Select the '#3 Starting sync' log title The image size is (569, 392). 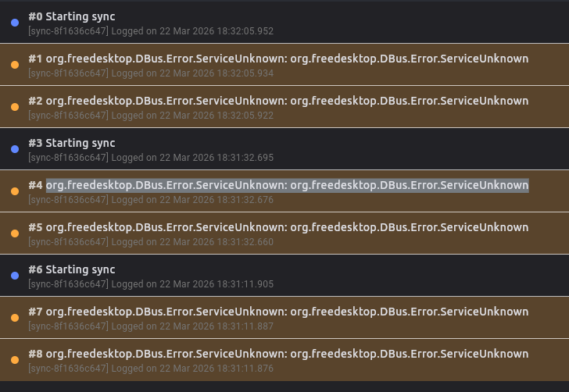coord(72,143)
